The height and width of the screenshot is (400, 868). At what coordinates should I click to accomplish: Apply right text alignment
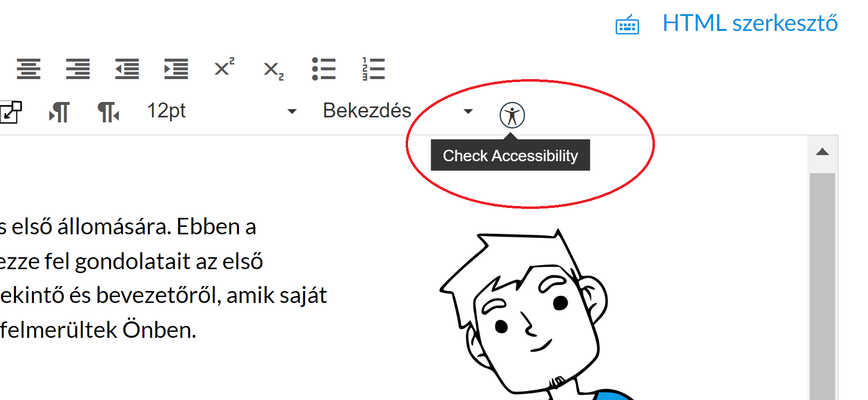point(78,69)
